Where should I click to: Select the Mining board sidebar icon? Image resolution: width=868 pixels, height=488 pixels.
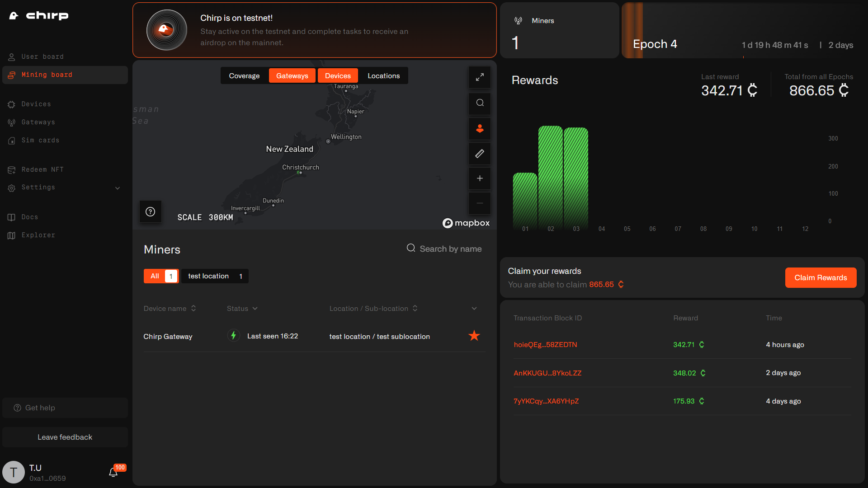click(12, 75)
